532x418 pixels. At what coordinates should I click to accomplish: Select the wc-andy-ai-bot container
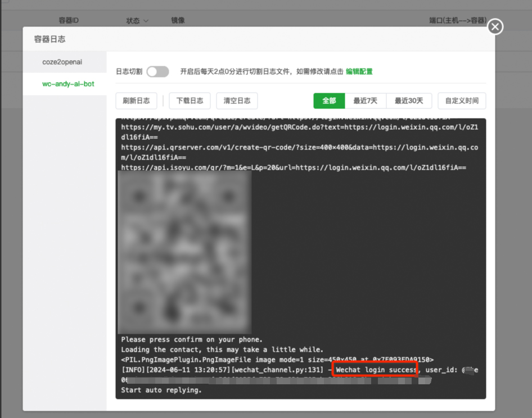point(65,84)
